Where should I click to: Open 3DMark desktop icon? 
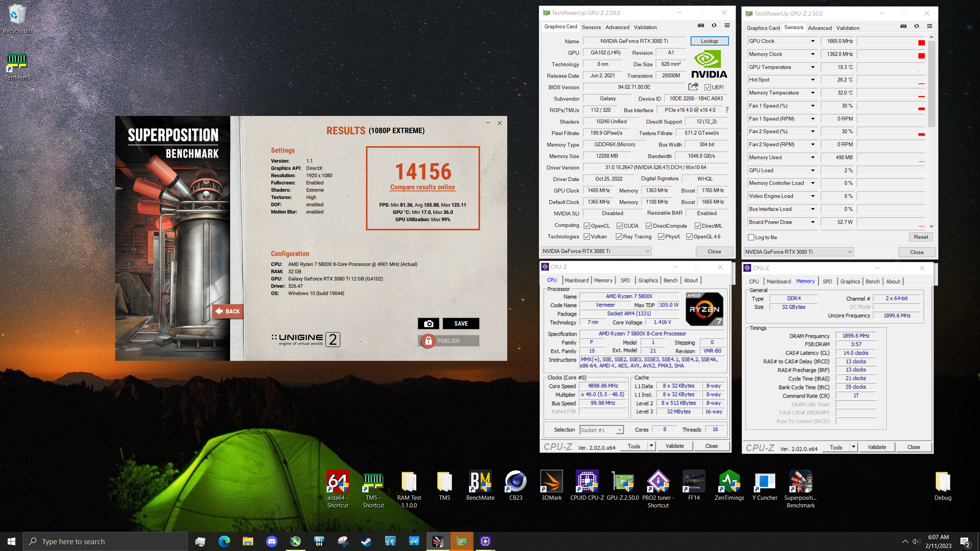pyautogui.click(x=551, y=485)
